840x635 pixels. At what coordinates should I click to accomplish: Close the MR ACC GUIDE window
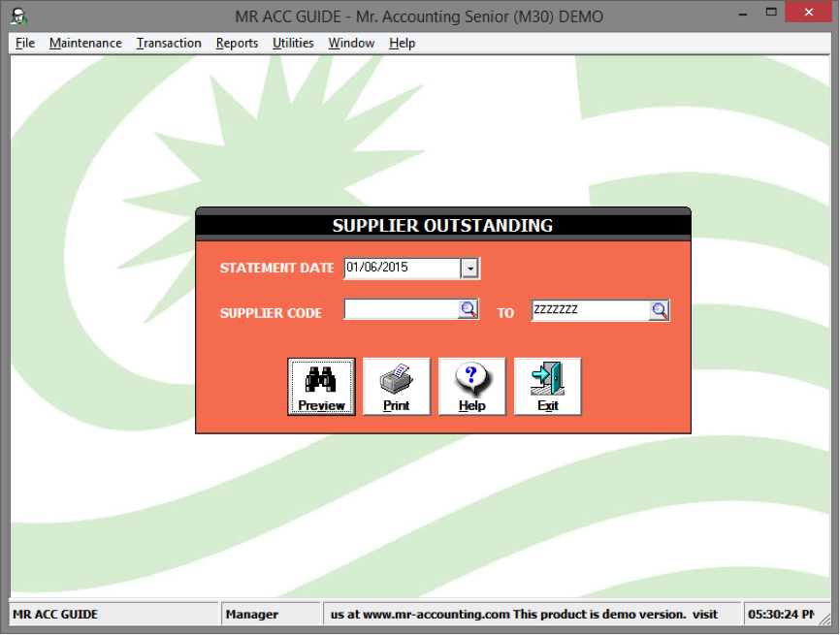click(x=808, y=12)
